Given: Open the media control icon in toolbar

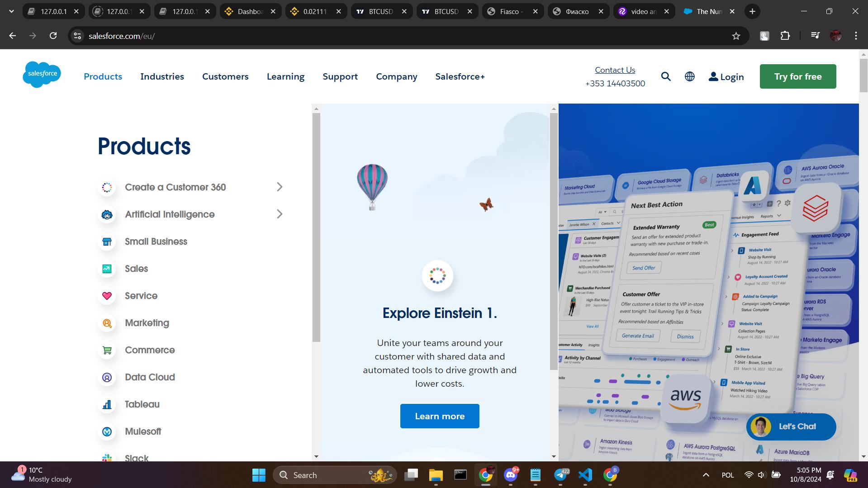Looking at the screenshot, I should [815, 36].
